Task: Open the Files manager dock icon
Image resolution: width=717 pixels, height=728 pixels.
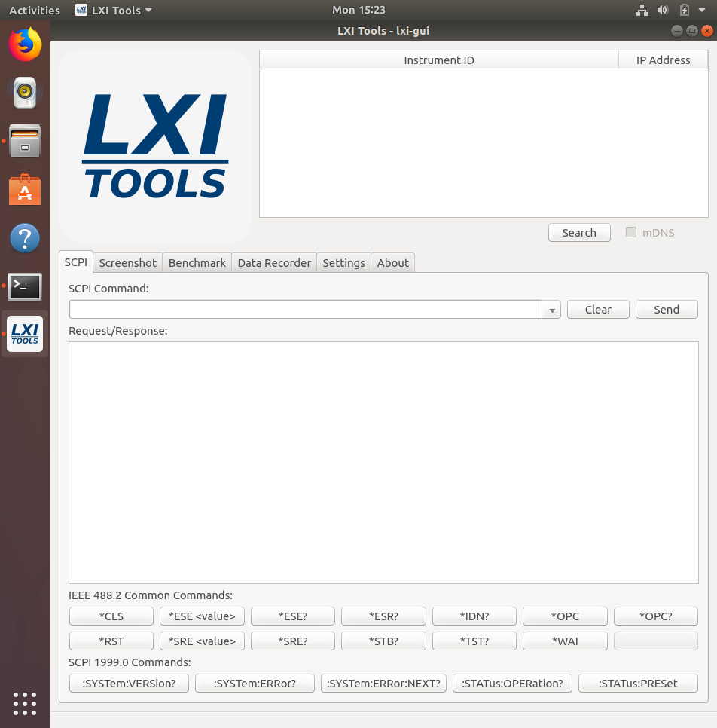Action: pos(25,141)
